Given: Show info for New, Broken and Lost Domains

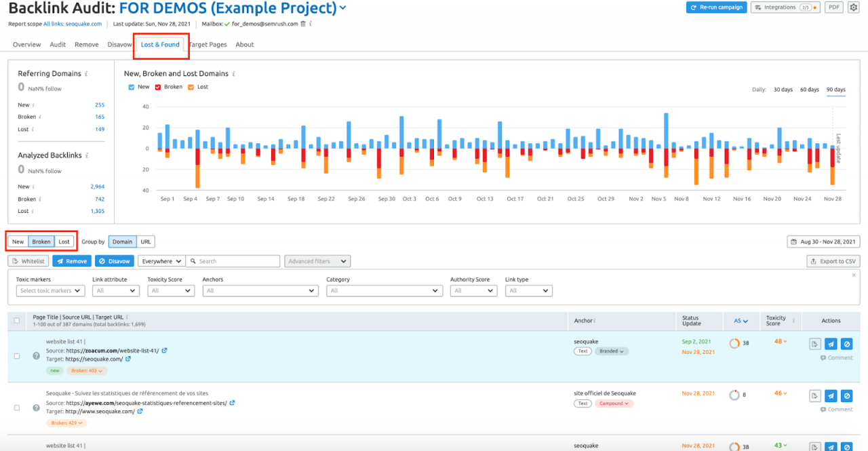Looking at the screenshot, I should 233,73.
